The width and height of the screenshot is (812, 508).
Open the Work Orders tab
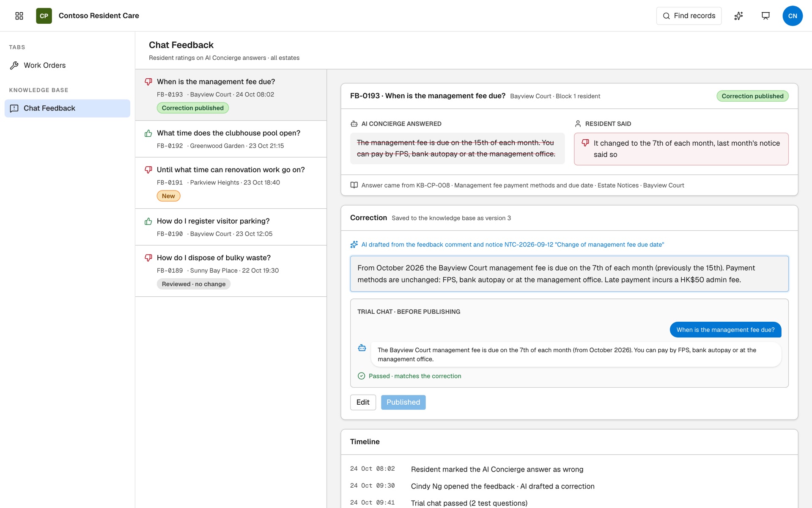[x=67, y=65]
